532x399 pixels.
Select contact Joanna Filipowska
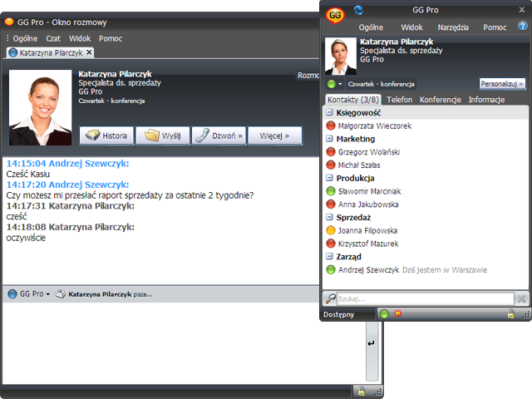pos(367,230)
